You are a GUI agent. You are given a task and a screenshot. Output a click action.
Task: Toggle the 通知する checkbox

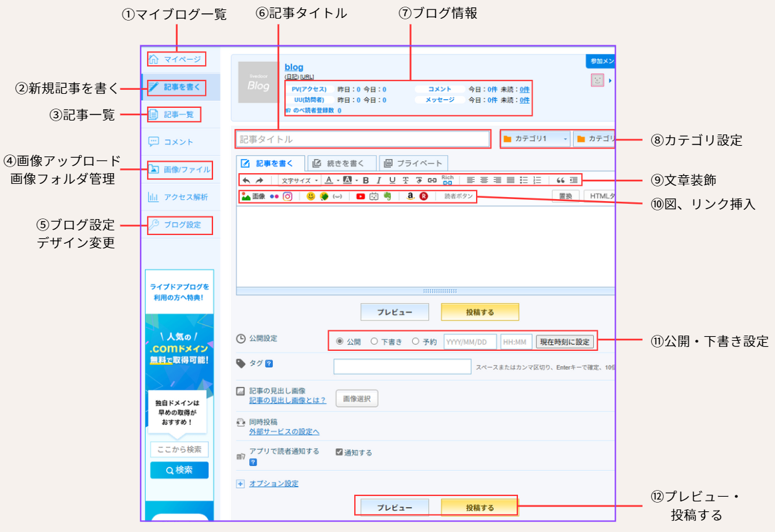pos(340,452)
